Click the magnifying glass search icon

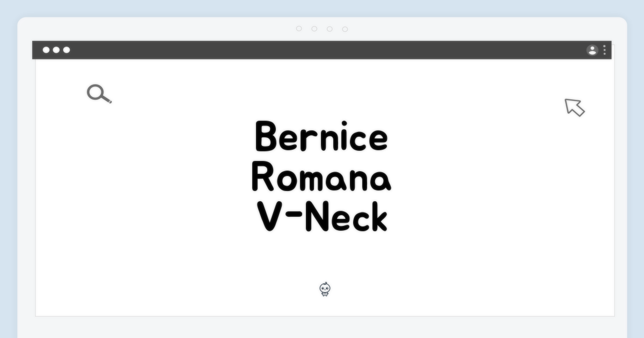[x=98, y=93]
